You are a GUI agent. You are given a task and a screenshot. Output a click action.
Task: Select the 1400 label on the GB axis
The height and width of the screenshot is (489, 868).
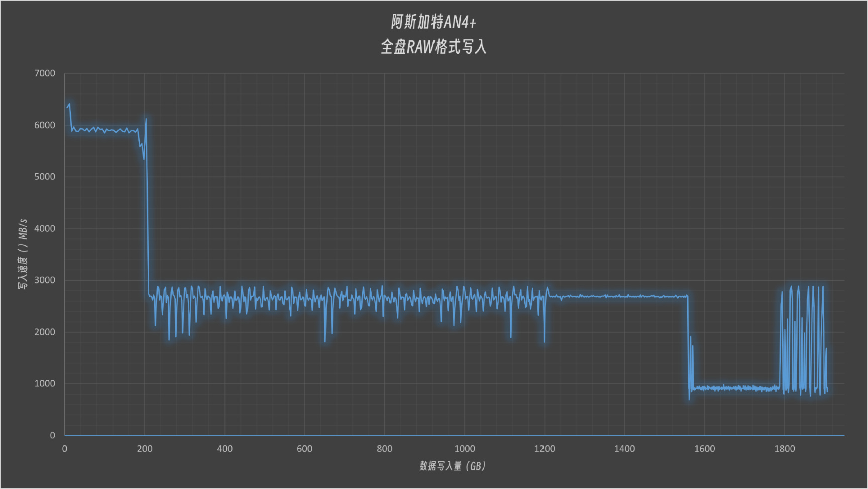pos(624,449)
